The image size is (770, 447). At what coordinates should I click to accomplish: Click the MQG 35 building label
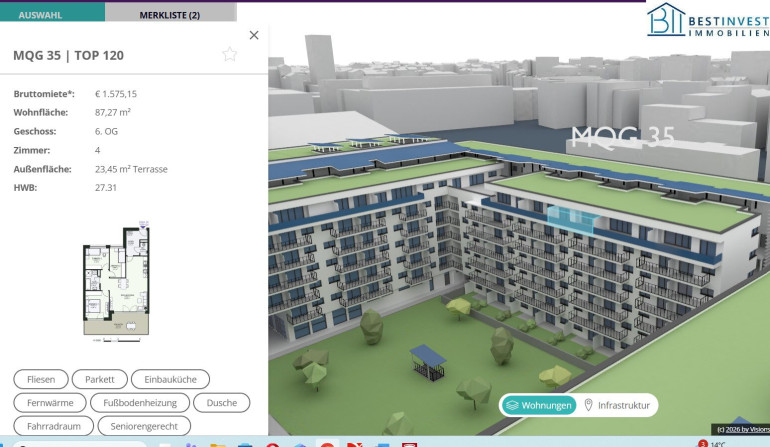[622, 136]
